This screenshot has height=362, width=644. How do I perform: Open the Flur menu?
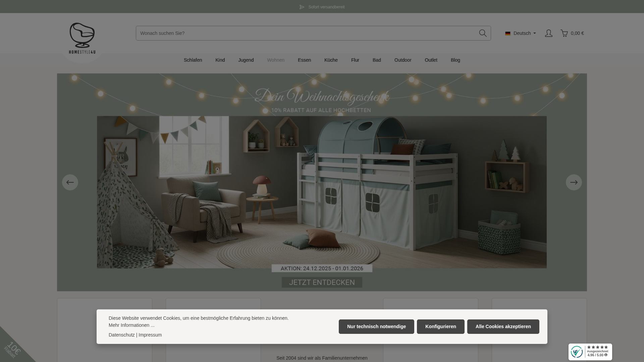coord(355,60)
